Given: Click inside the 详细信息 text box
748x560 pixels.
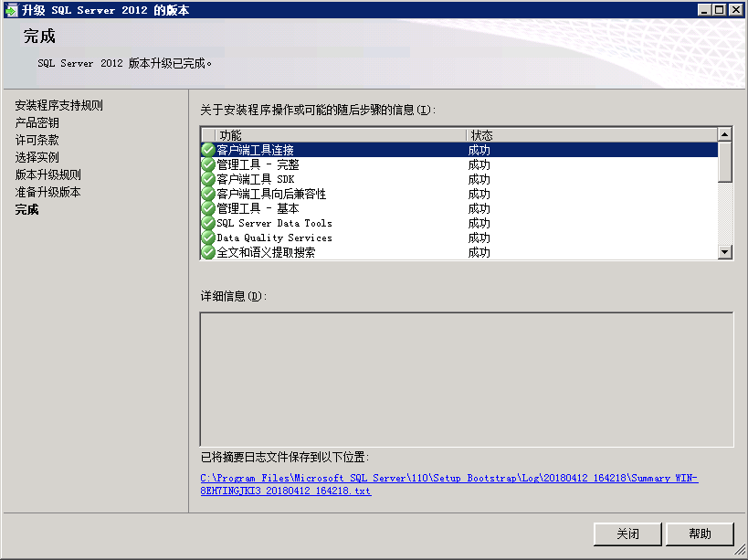Looking at the screenshot, I should pos(467,380).
